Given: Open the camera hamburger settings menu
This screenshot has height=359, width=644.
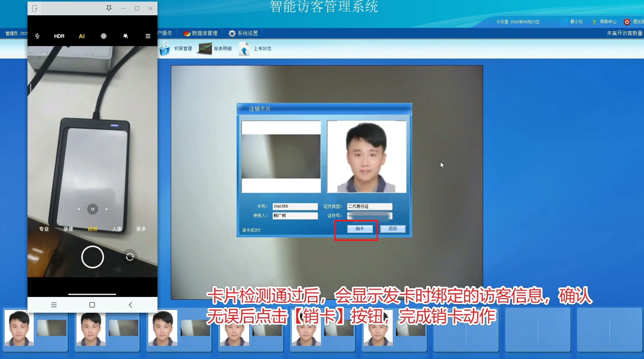Looking at the screenshot, I should [148, 36].
